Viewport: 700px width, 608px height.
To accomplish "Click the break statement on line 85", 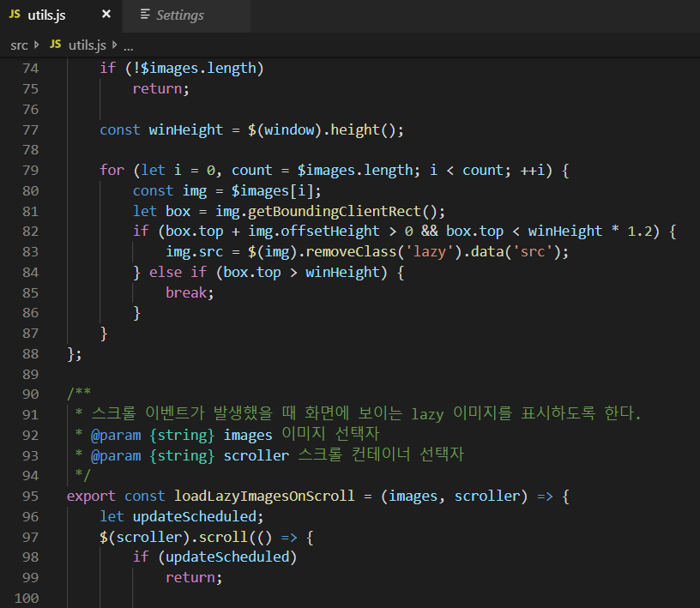I will 186,292.
